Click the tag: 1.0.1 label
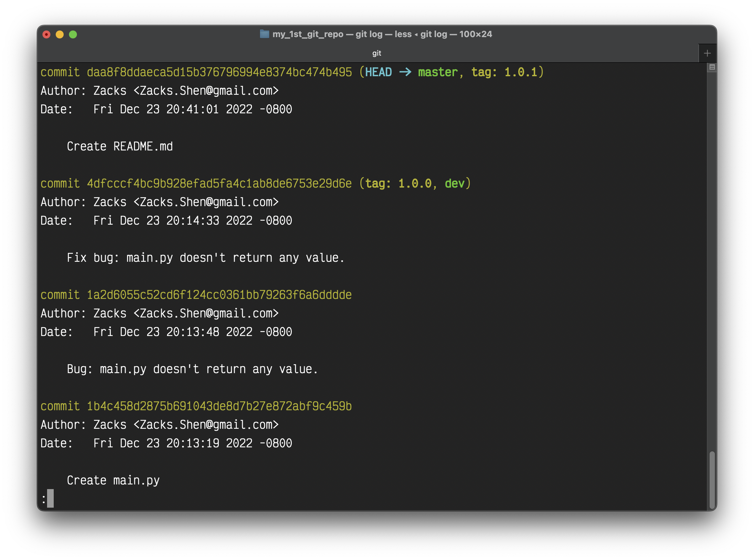Viewport: 754px width, 560px height. click(x=504, y=72)
